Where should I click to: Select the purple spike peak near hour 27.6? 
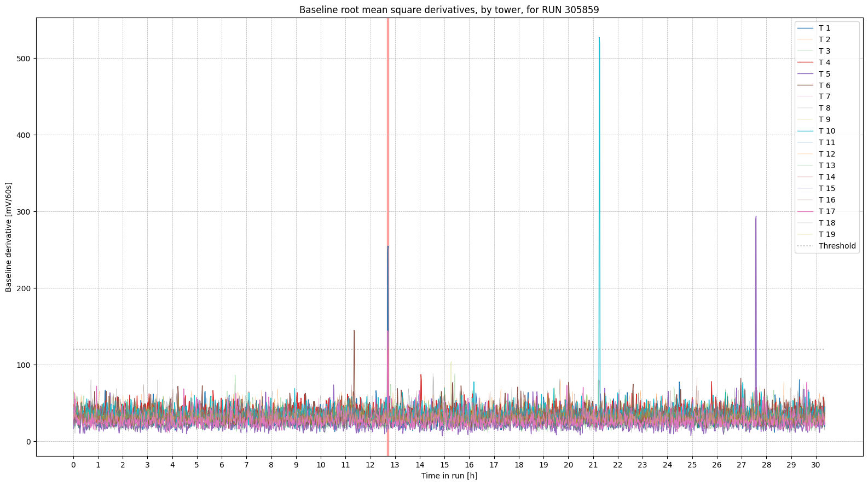(x=756, y=217)
